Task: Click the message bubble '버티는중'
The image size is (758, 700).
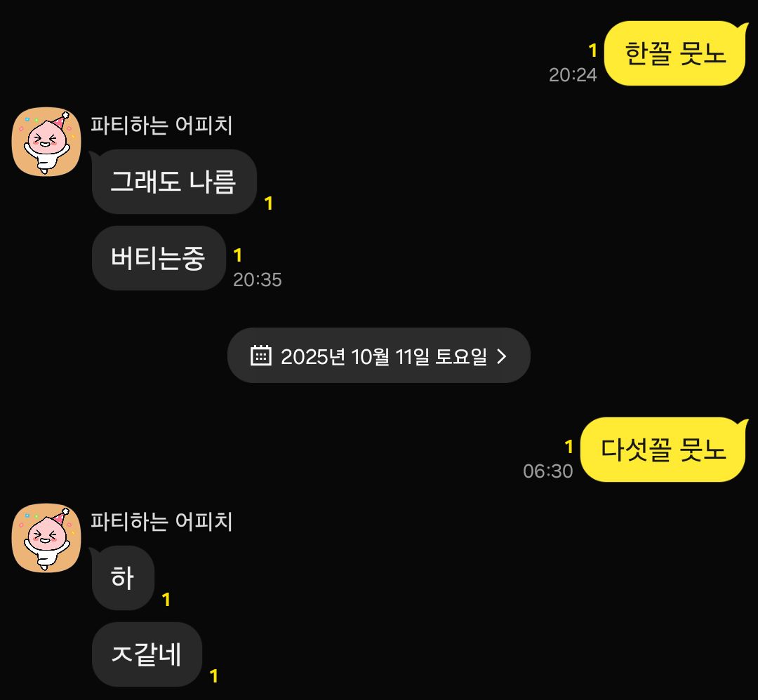Action: (x=159, y=258)
